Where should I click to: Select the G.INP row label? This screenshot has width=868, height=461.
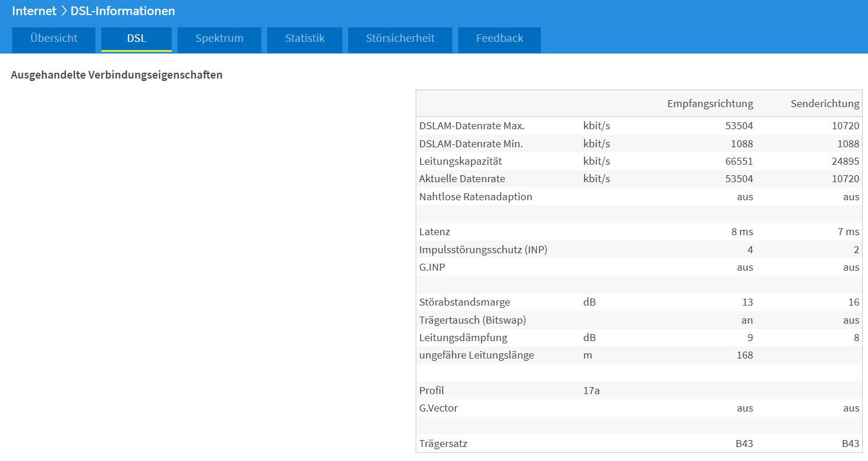433,267
